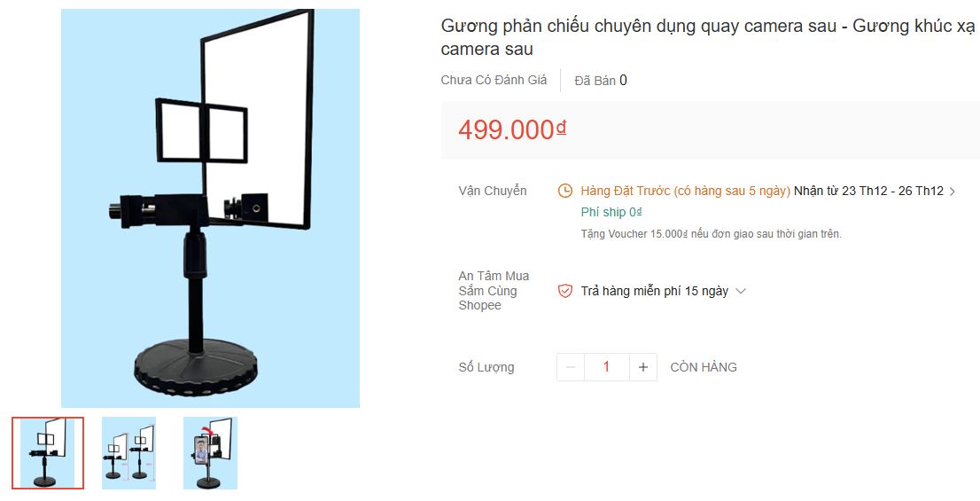
Task: Expand the free return policy dropdown arrow
Action: [742, 291]
